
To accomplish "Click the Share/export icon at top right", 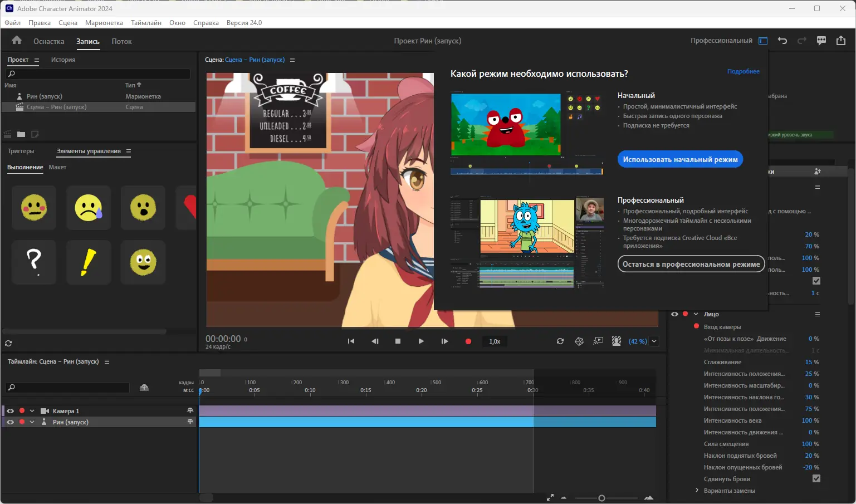I will point(841,41).
